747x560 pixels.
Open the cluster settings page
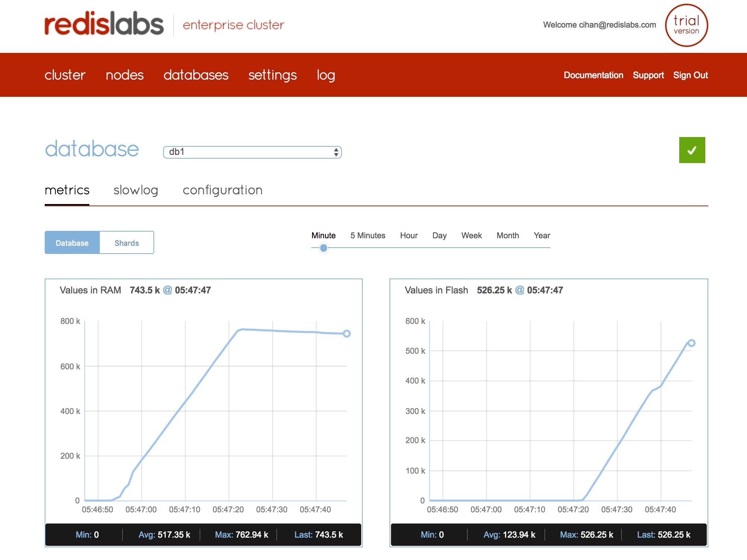(x=272, y=75)
